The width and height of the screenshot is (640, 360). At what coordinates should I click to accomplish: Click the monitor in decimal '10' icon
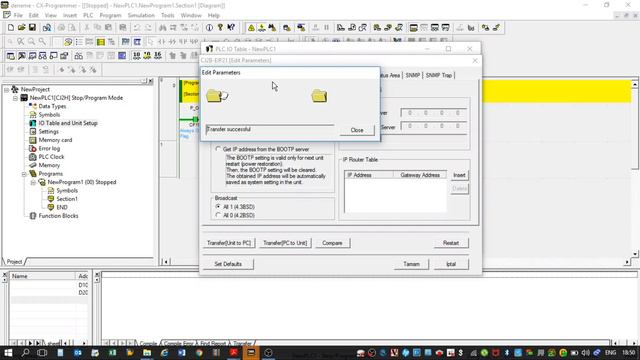(136, 56)
